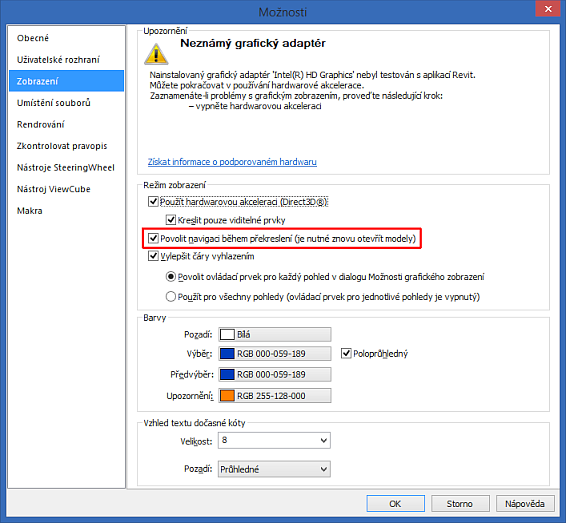Confirm settings with OK button
The image size is (566, 523).
396,504
